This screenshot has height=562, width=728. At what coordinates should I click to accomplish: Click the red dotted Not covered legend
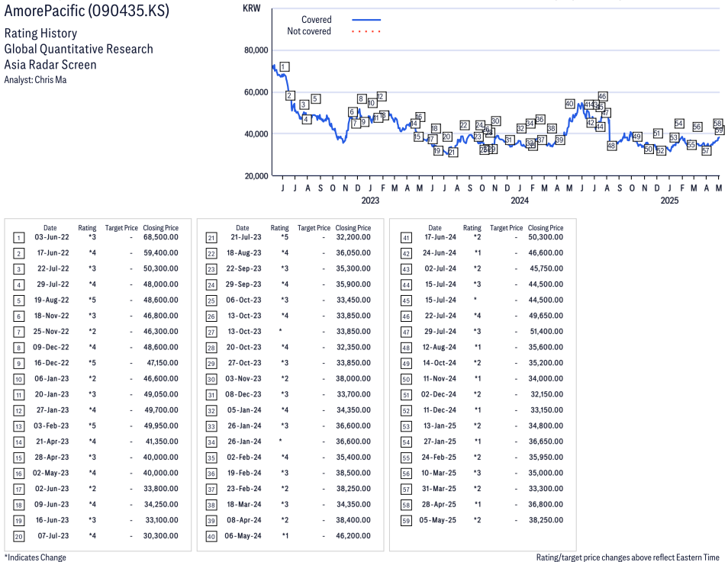[x=366, y=31]
